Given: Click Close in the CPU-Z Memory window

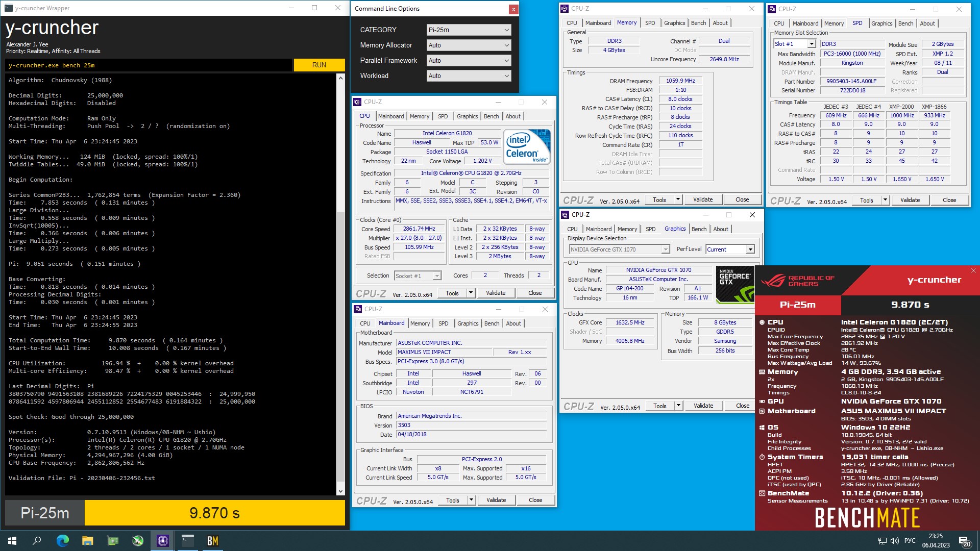Looking at the screenshot, I should tap(742, 199).
